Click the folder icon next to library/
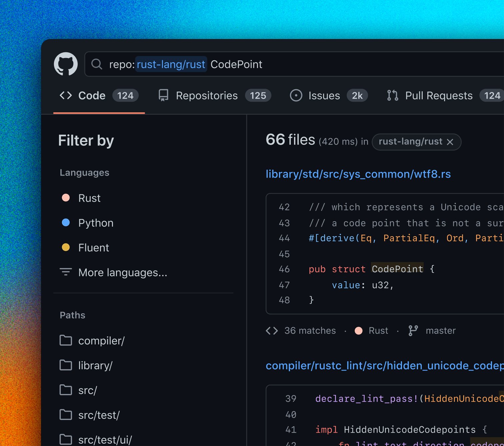Viewport: 504px width, 446px height. [66, 365]
